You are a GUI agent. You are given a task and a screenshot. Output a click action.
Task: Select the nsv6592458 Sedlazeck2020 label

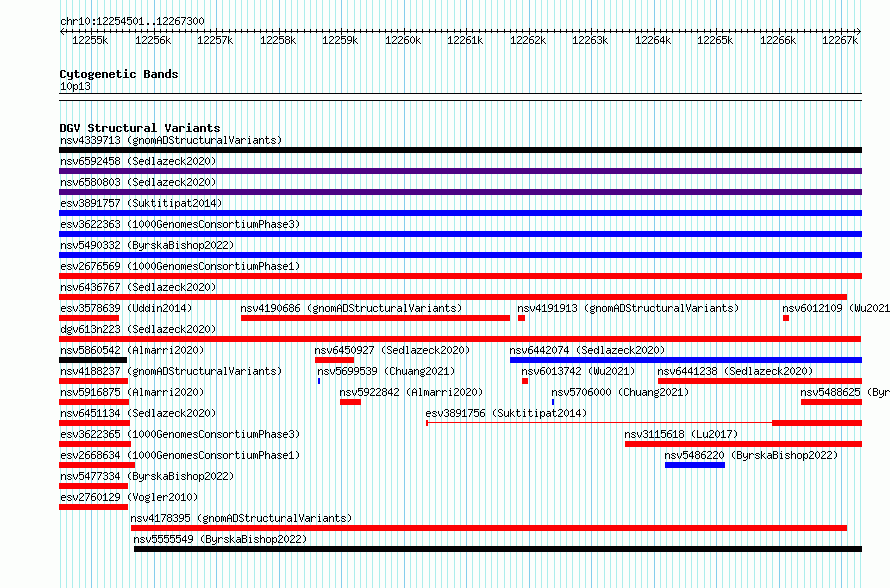(138, 161)
